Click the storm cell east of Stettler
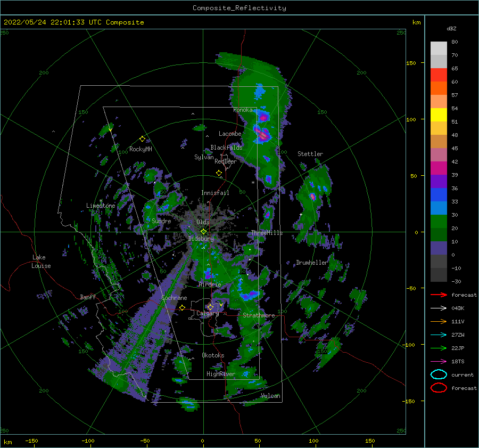479x448 pixels. coord(312,197)
